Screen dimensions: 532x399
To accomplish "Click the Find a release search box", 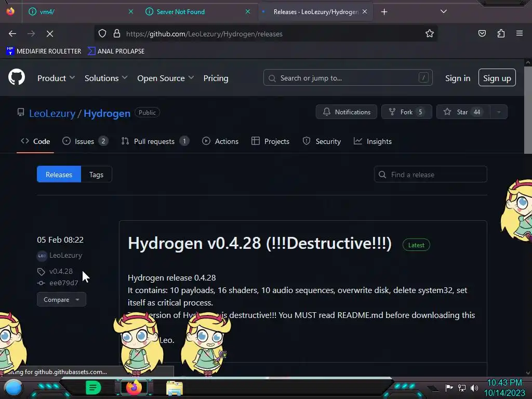I will 431,175.
